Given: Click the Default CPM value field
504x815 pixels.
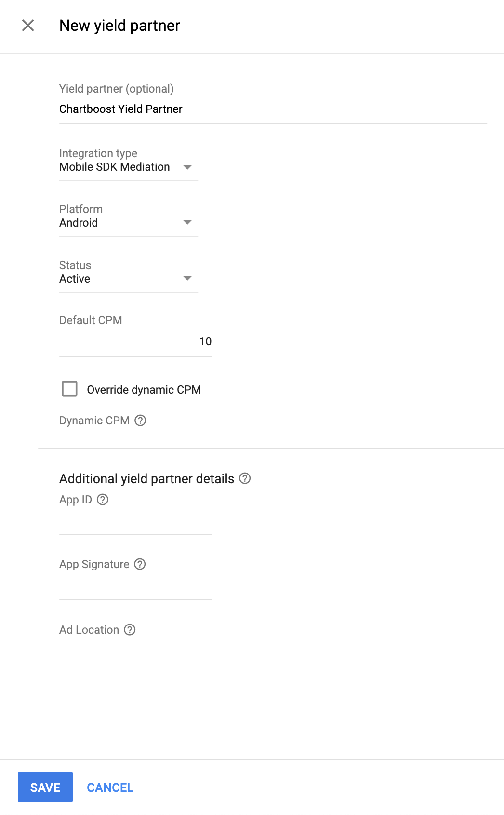Looking at the screenshot, I should [x=135, y=342].
